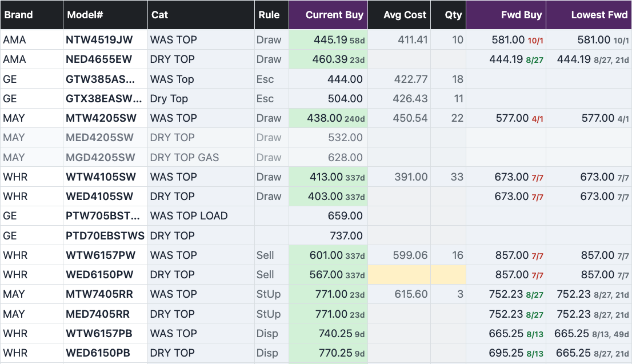The width and height of the screenshot is (632, 364).
Task: Click Avg Cost 411.41 cell
Action: (399, 40)
